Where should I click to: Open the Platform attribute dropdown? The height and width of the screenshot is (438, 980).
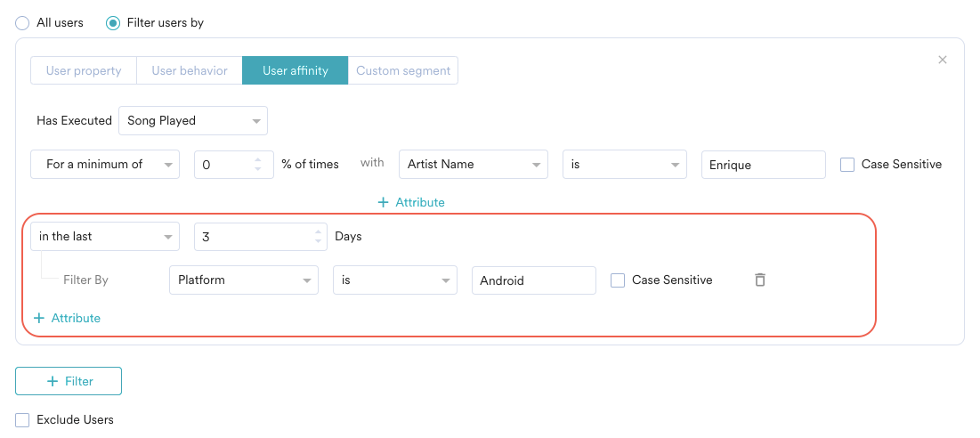tap(243, 280)
